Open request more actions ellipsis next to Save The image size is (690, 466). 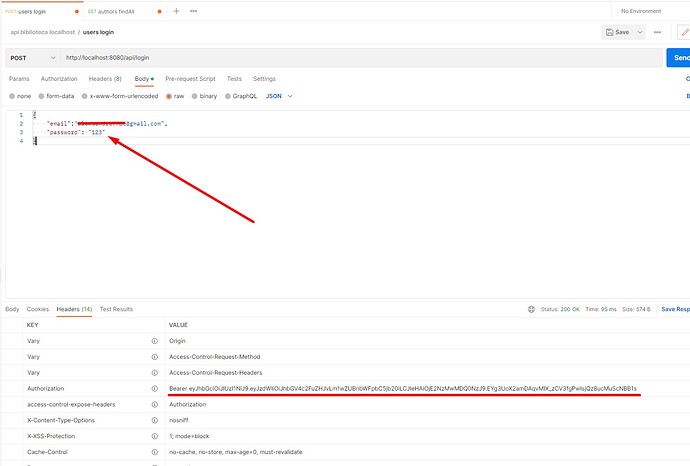click(657, 32)
